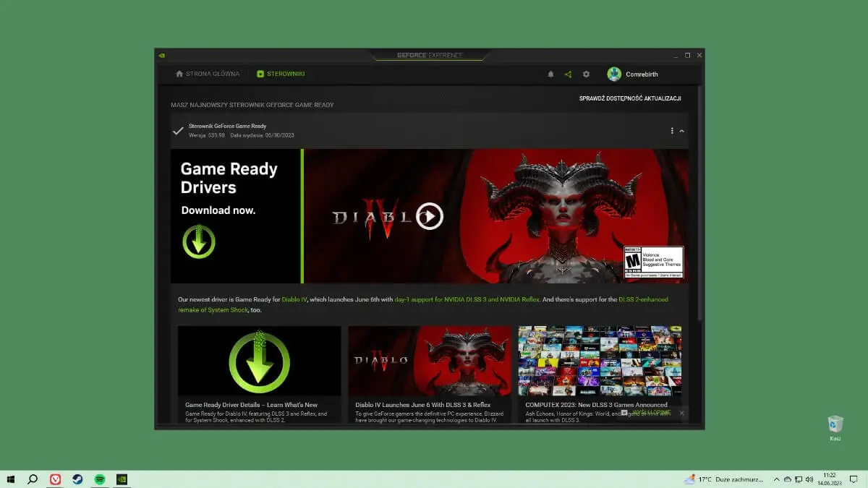Open Steam from the taskbar
Screen dimensions: 868x488
pyautogui.click(x=77, y=479)
